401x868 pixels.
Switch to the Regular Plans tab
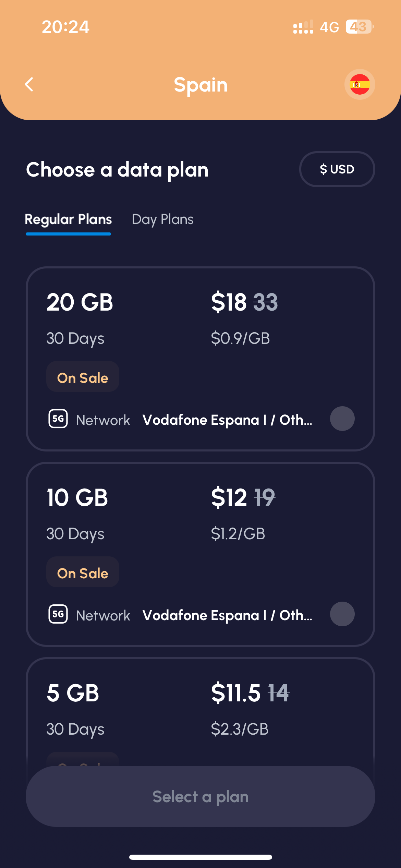click(x=68, y=219)
